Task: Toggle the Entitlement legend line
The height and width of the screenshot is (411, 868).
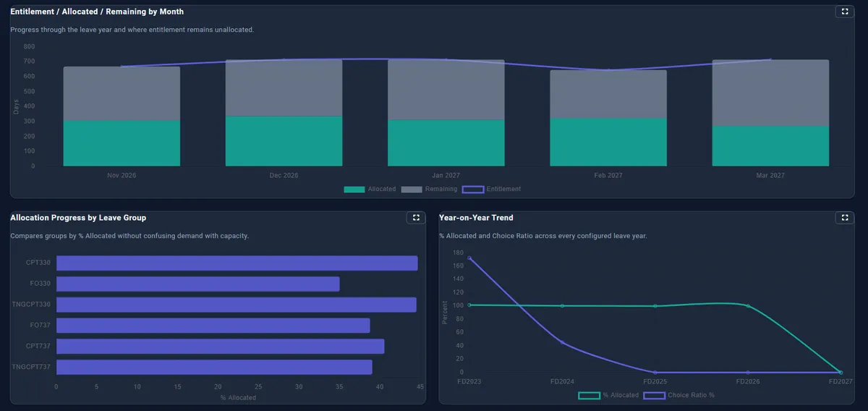Action: pyautogui.click(x=491, y=189)
